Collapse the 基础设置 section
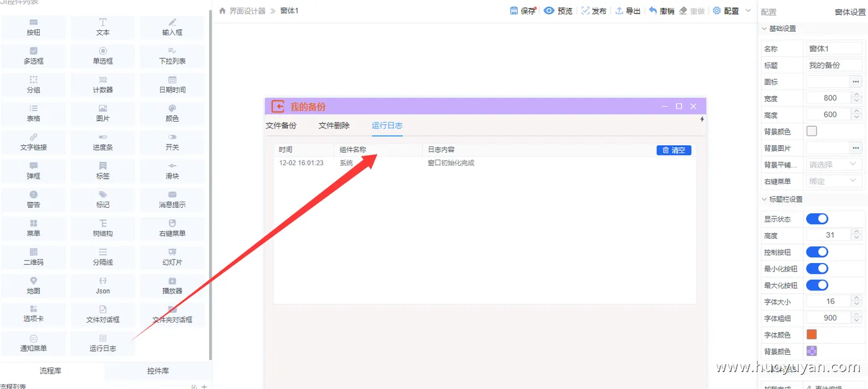 coord(764,29)
